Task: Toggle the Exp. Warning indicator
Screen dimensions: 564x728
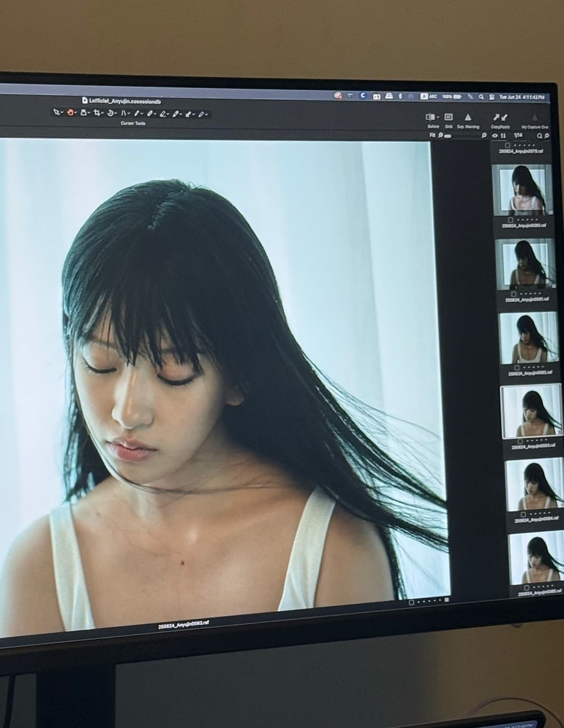Action: coord(468,117)
